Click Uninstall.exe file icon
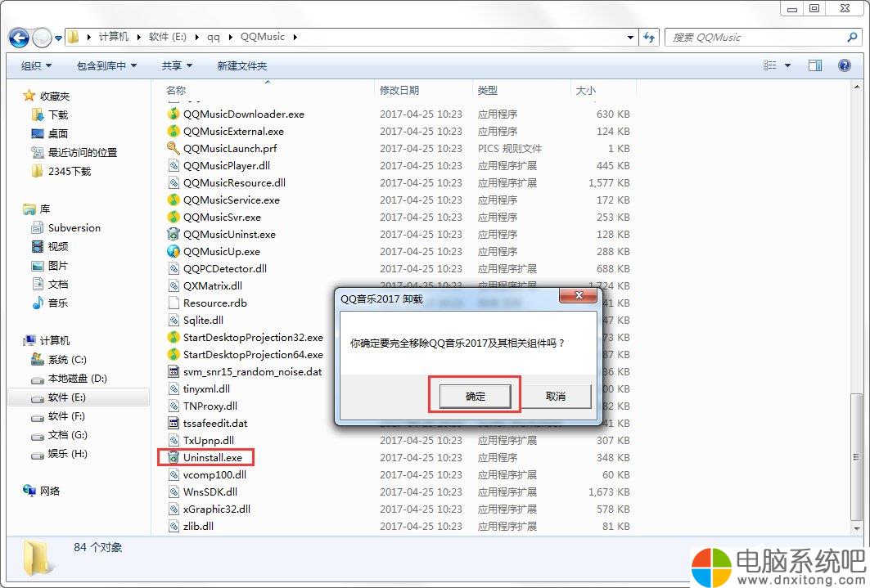 174,457
